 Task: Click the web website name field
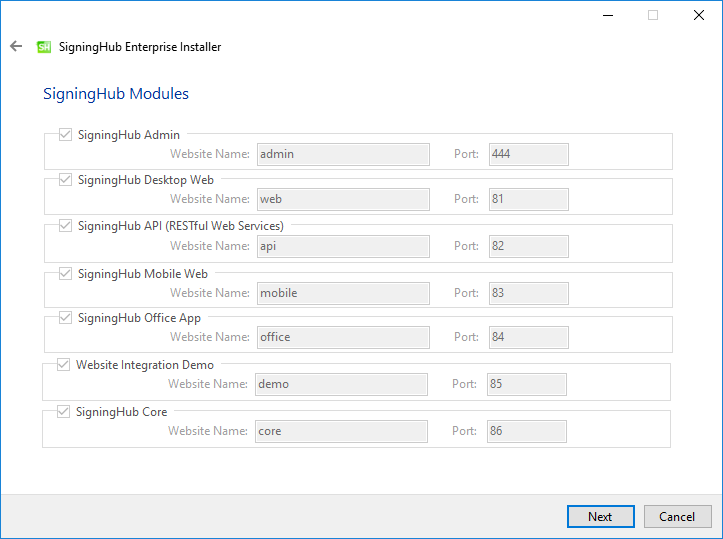pos(343,199)
